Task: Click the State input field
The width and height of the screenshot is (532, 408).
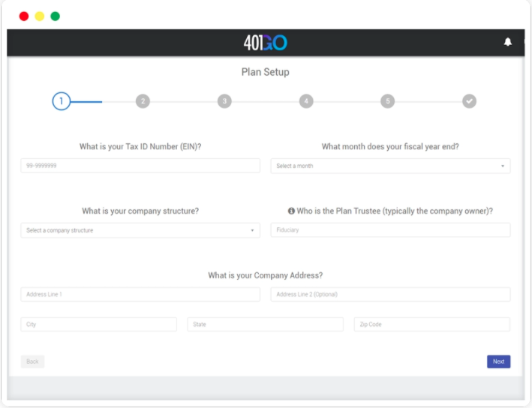Action: click(x=265, y=325)
